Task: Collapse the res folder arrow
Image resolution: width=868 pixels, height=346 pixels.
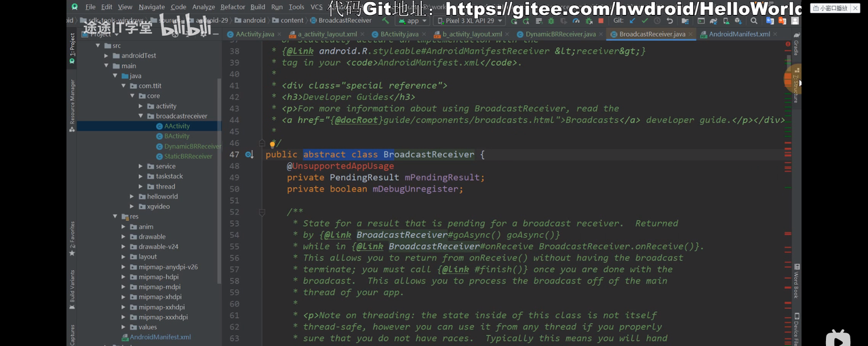Action: coord(115,216)
